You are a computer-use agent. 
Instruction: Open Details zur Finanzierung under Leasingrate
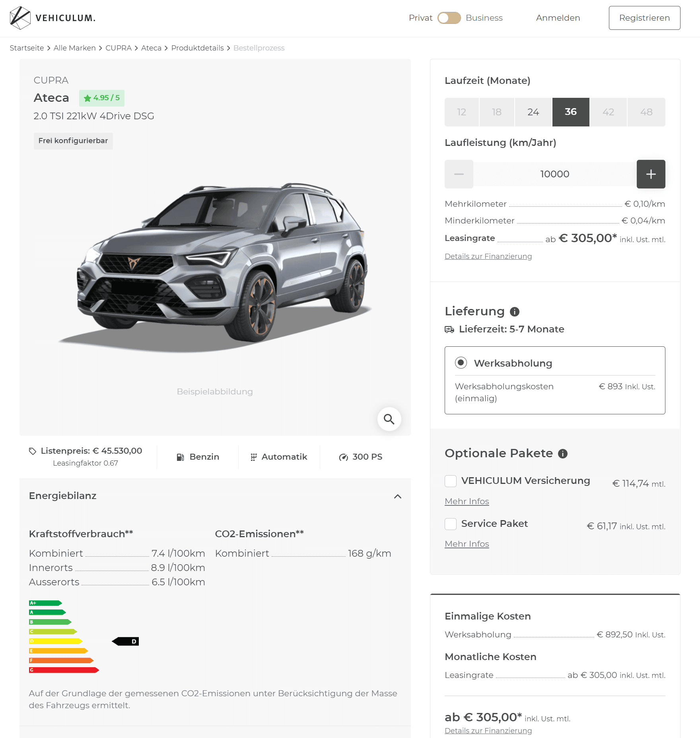[x=488, y=256]
